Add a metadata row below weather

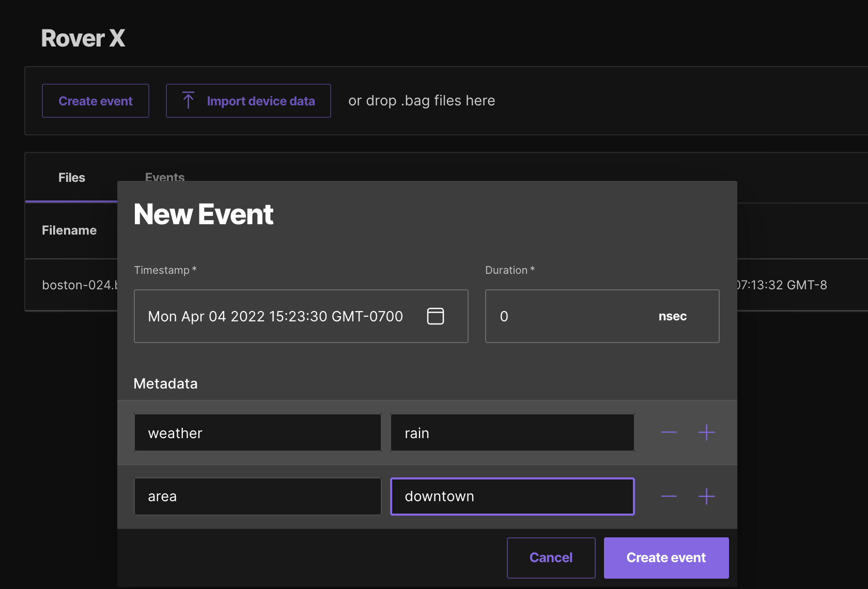pyautogui.click(x=707, y=432)
